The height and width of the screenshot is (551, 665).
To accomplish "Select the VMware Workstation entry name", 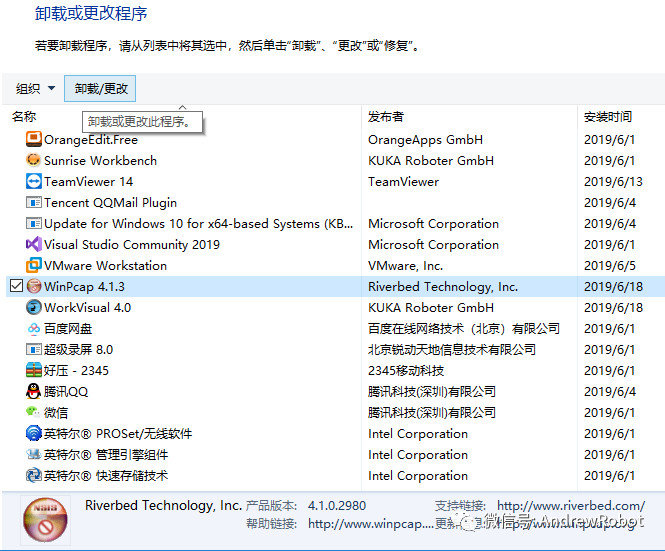I will click(105, 266).
